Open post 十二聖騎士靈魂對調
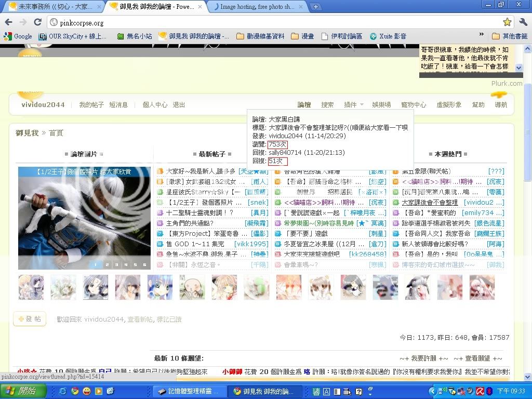Viewport: 532px width, 399px height. coord(199,212)
